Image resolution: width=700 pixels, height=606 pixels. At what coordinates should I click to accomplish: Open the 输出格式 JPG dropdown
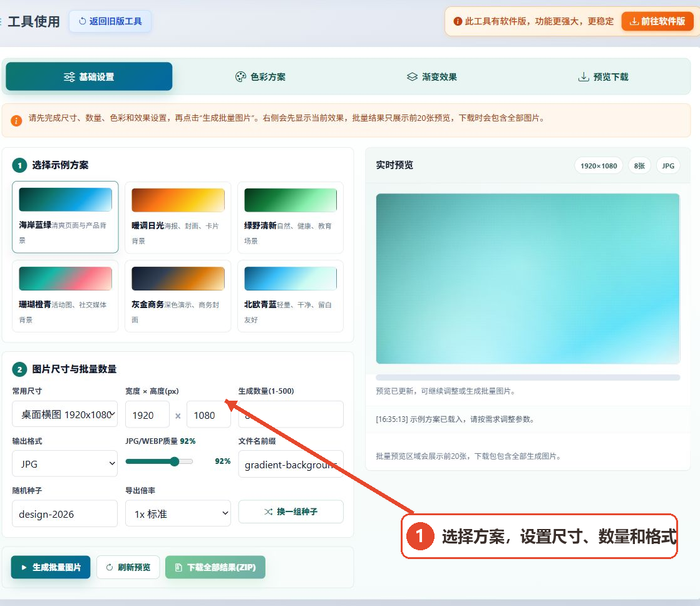(64, 464)
